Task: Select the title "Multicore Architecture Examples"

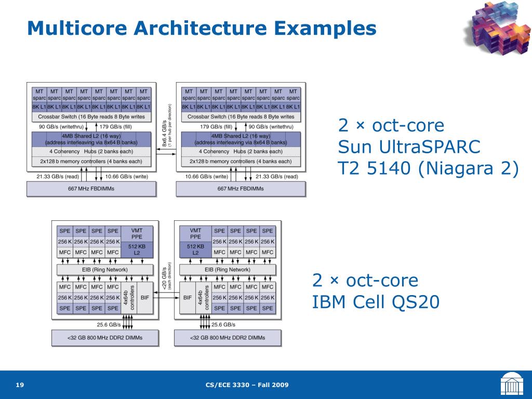Action: tap(202, 28)
